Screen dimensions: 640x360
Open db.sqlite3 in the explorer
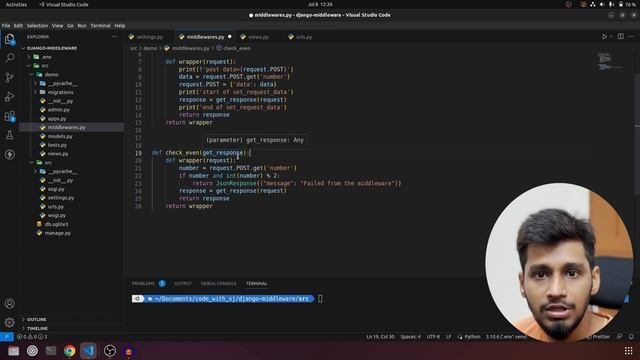click(x=56, y=224)
